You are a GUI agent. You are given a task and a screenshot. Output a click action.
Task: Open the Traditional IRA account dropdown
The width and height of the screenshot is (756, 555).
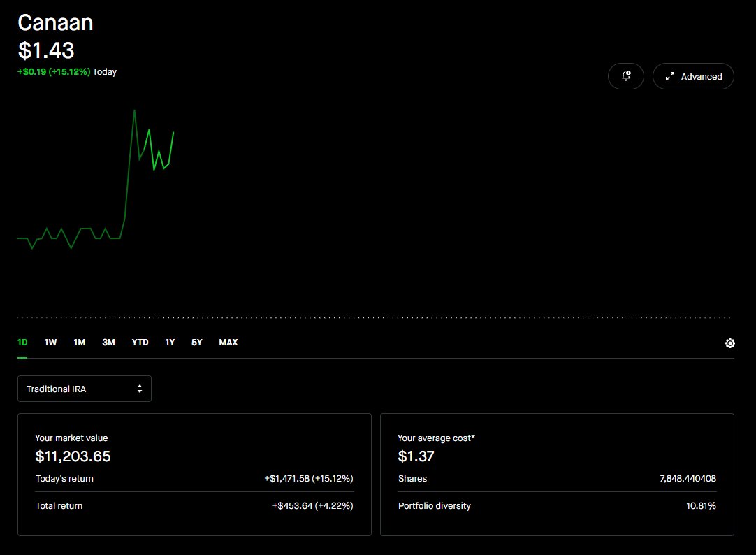click(85, 389)
